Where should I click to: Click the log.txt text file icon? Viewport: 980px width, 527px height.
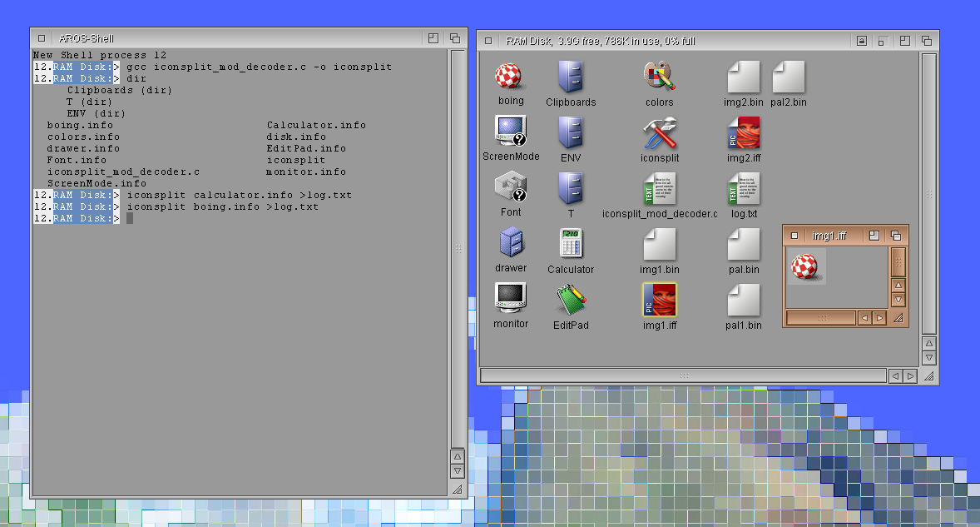click(x=743, y=189)
